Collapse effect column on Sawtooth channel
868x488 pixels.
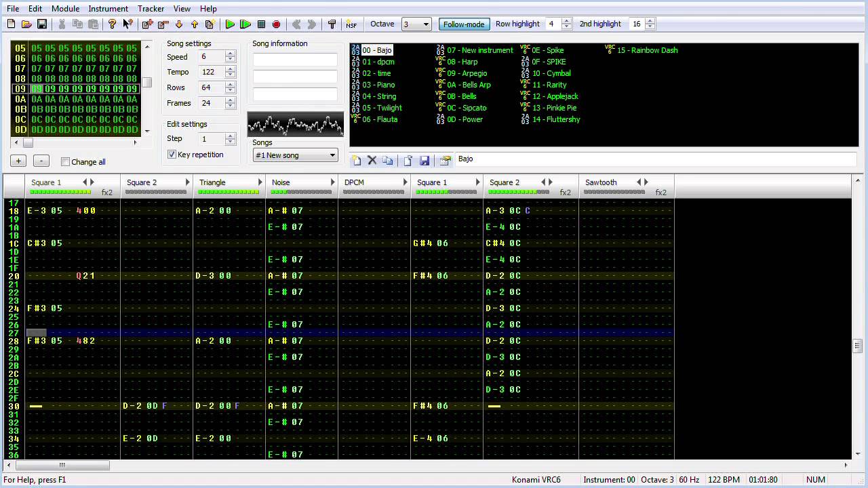click(x=639, y=182)
